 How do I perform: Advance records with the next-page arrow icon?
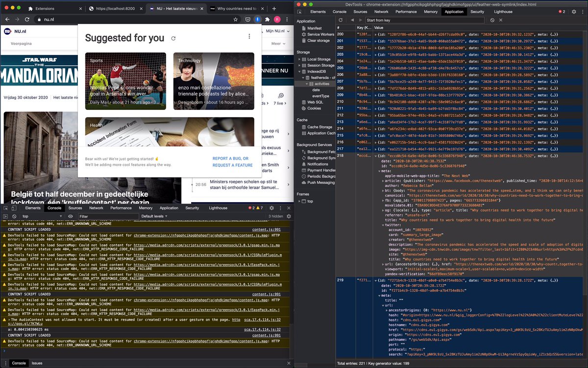tap(360, 20)
